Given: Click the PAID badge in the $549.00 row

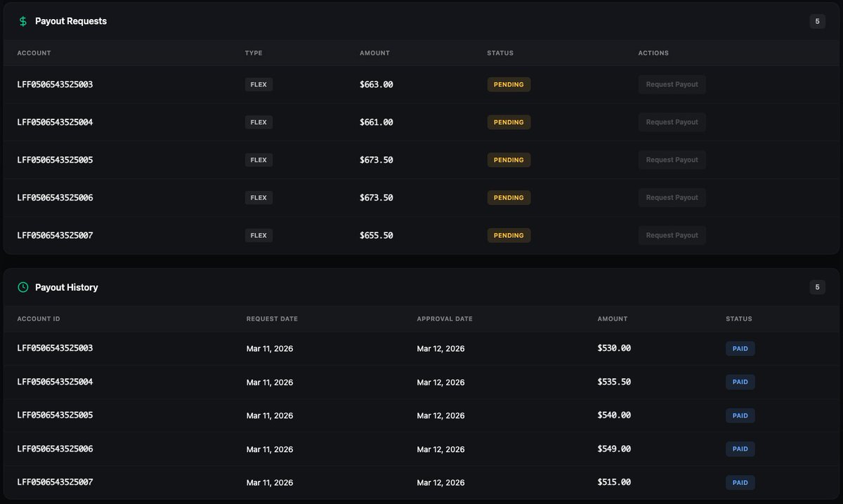Looking at the screenshot, I should pyautogui.click(x=740, y=449).
